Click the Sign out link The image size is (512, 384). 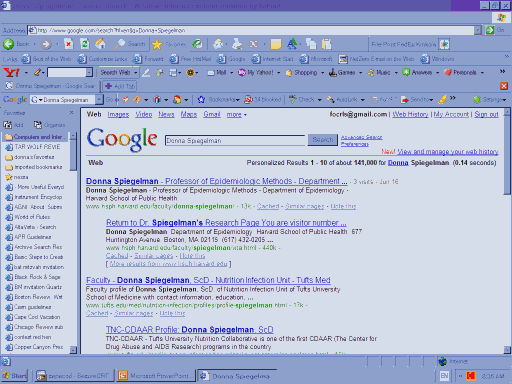486,114
